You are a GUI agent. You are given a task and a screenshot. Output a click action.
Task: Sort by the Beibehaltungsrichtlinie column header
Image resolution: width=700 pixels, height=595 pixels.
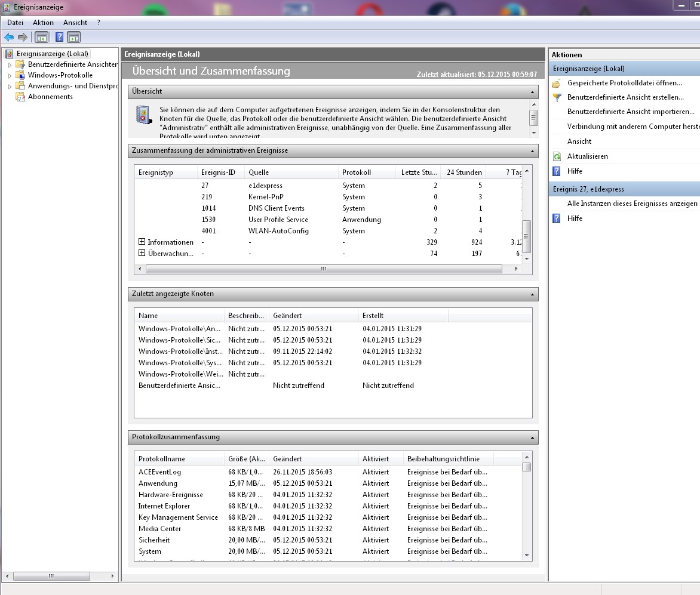(448, 458)
